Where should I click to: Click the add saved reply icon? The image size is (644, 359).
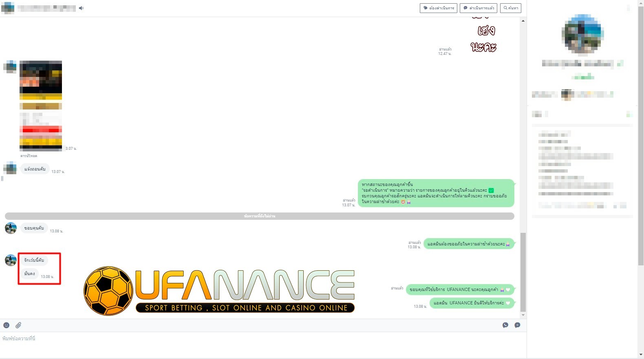click(x=517, y=325)
